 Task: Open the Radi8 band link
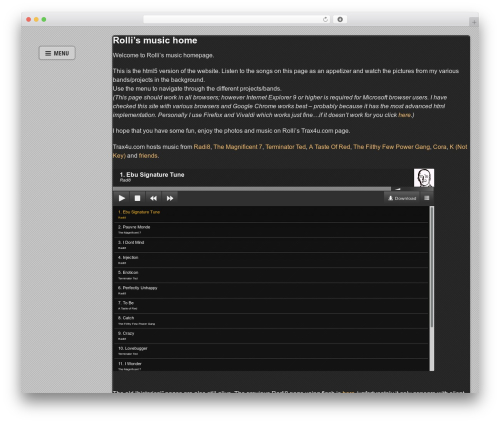click(202, 147)
